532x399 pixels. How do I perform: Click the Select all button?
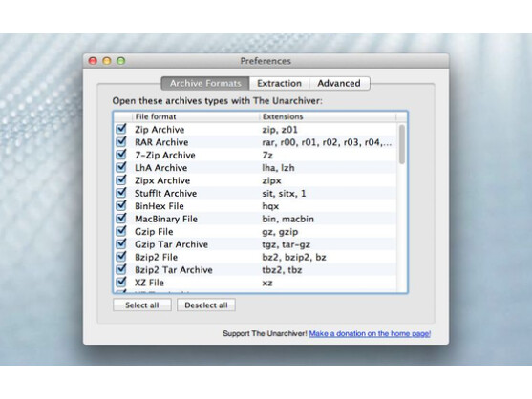pos(142,305)
